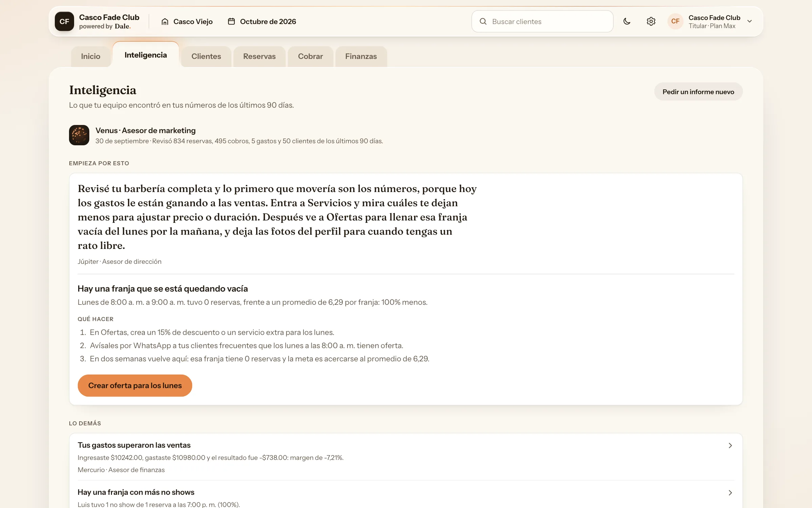
Task: Switch to the Finanzas tab
Action: pos(361,56)
